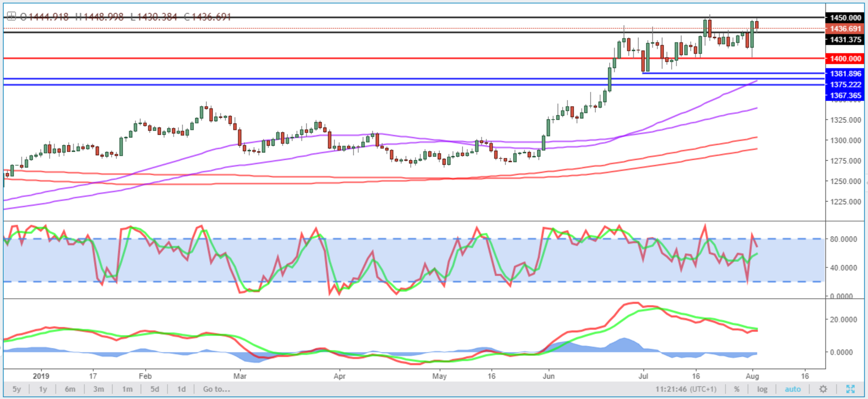868x399 pixels.
Task: Click the 1325.000 price axis value
Action: tap(846, 120)
